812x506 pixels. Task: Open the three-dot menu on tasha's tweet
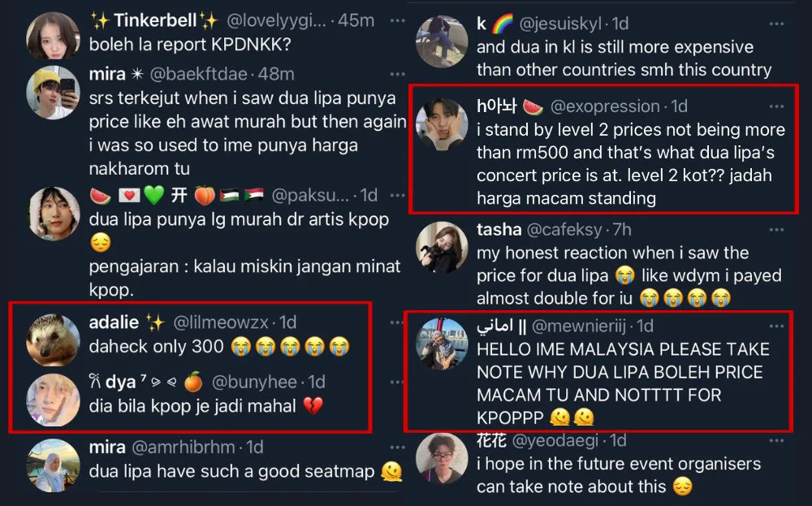[x=776, y=229]
